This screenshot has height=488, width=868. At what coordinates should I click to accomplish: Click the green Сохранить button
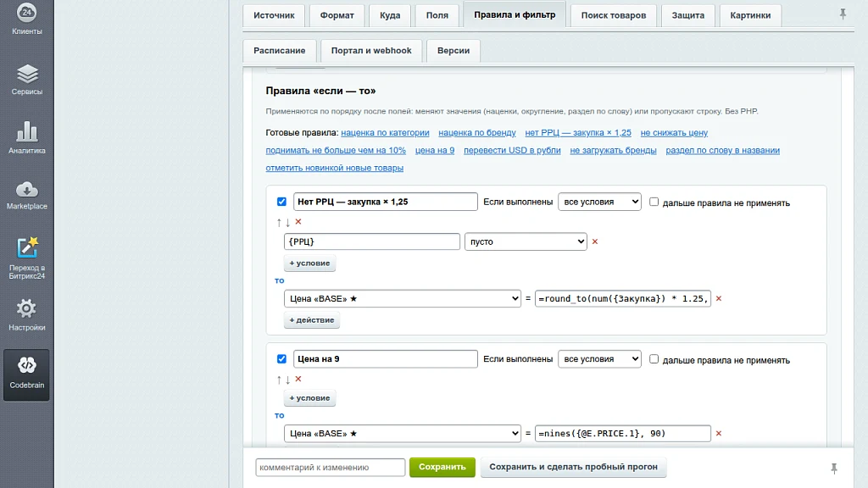tap(442, 467)
